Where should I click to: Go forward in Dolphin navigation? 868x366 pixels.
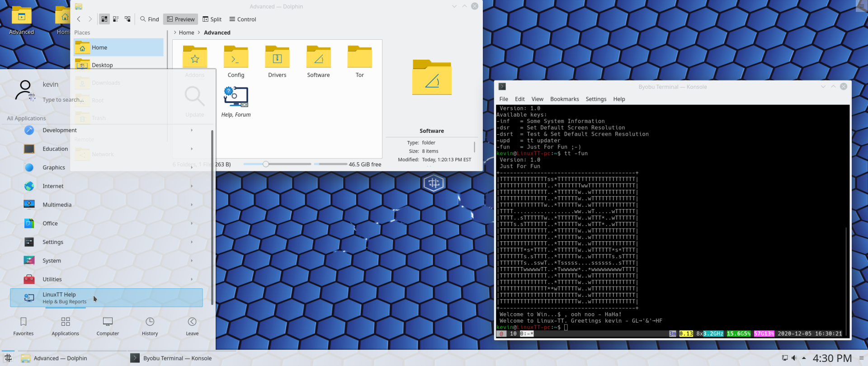pyautogui.click(x=90, y=19)
